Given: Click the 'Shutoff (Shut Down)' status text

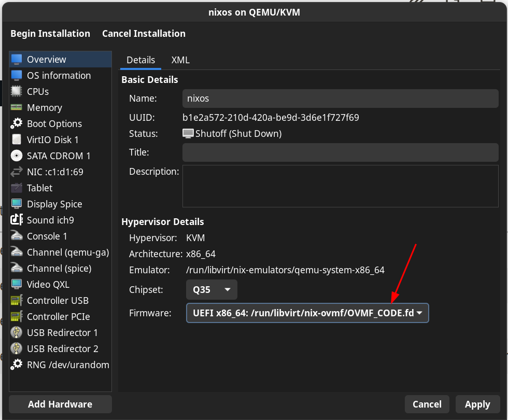Looking at the screenshot, I should point(238,134).
